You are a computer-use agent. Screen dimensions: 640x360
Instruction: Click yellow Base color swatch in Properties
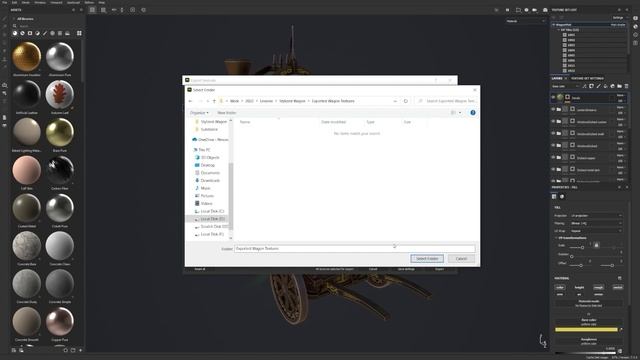[586, 329]
